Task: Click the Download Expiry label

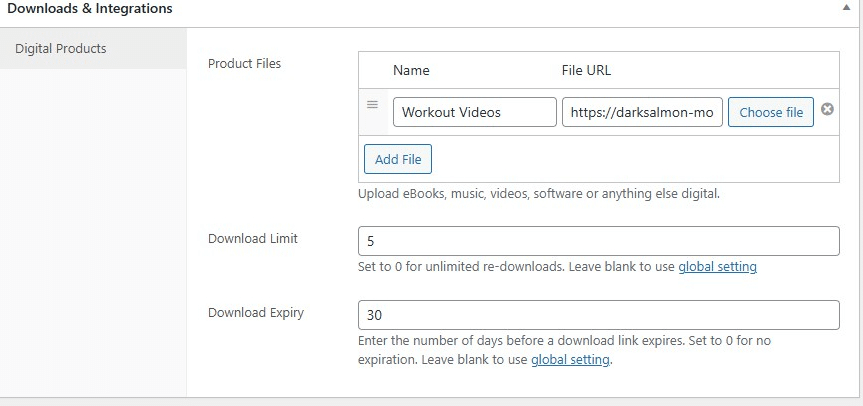Action: tap(255, 313)
